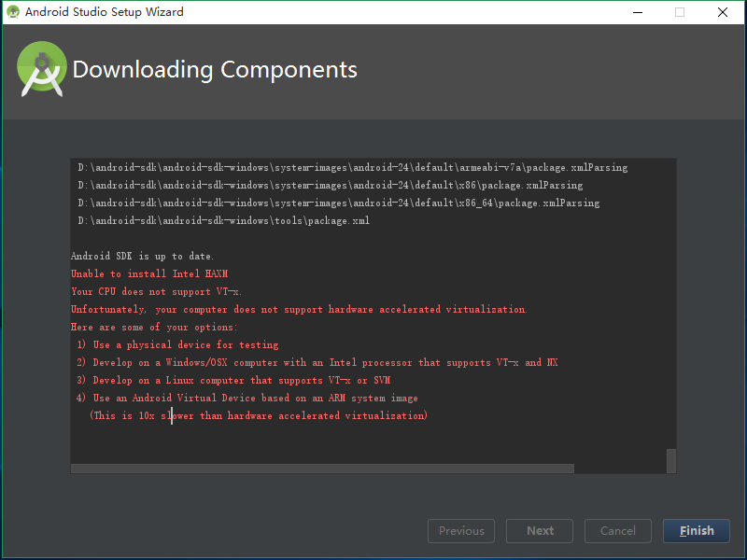The width and height of the screenshot is (747, 560).
Task: Minimize the Setup Wizard window
Action: 638,12
